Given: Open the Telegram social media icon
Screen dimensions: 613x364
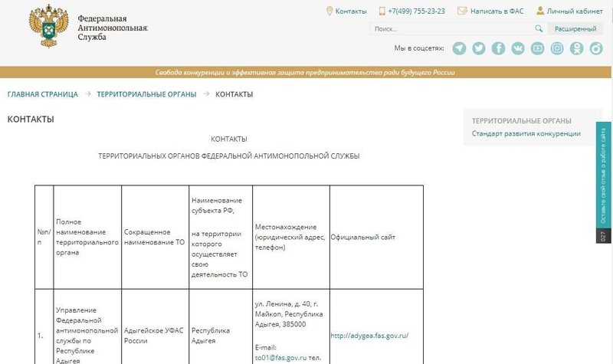Looking at the screenshot, I should 459,48.
